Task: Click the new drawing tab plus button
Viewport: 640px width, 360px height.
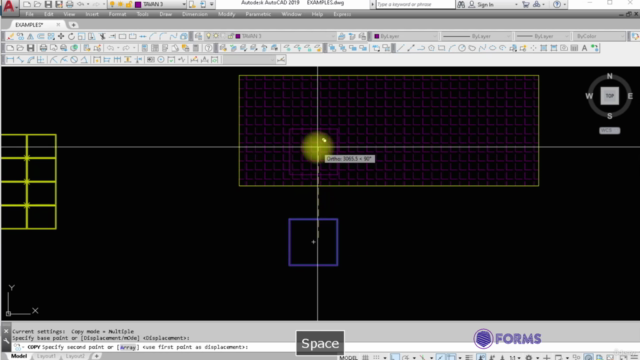Action: [73, 25]
